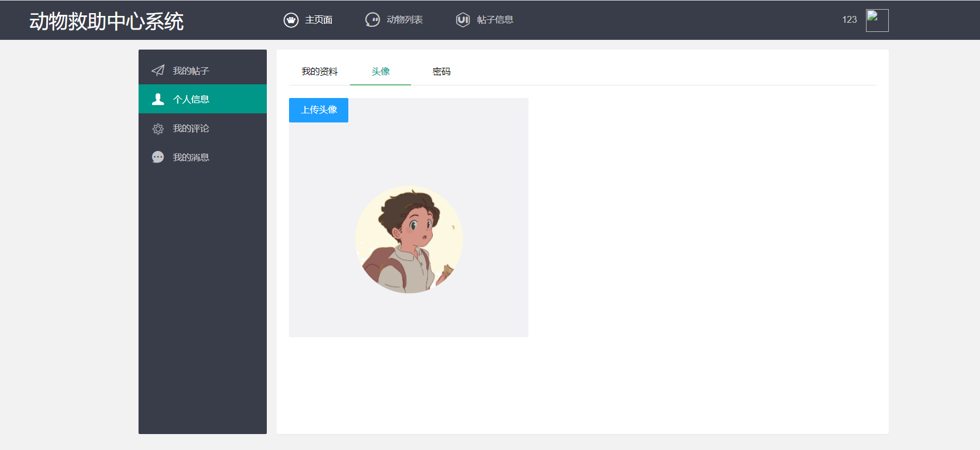Click the UI shield icon beside 帖子信息
This screenshot has width=980, height=450.
(x=463, y=20)
